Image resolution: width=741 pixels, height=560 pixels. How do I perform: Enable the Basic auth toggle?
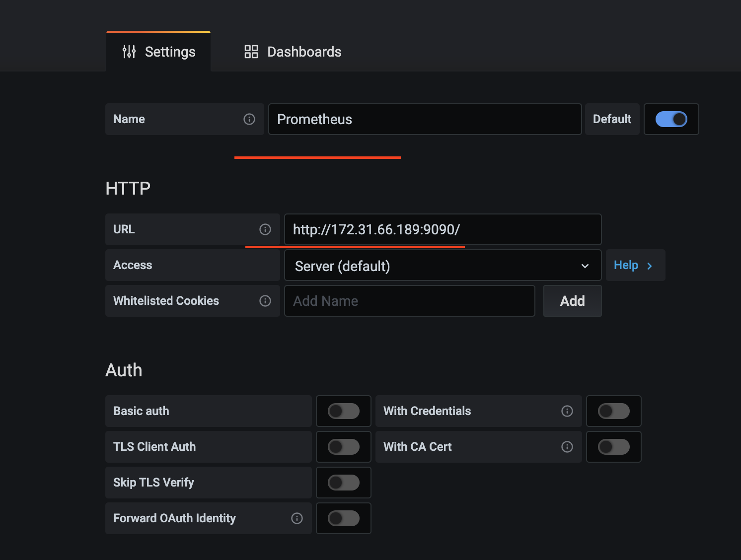(343, 411)
